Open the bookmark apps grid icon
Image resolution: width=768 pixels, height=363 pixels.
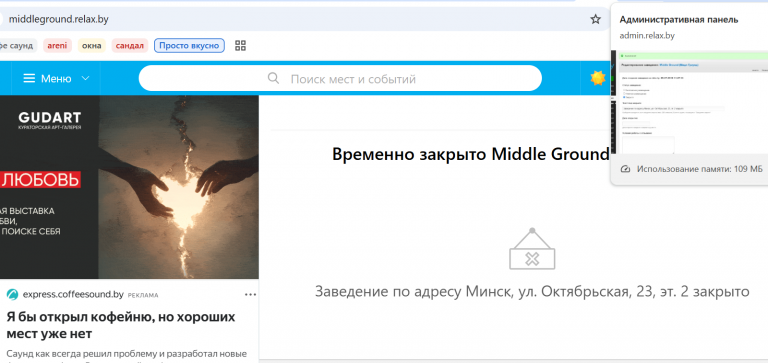point(240,46)
